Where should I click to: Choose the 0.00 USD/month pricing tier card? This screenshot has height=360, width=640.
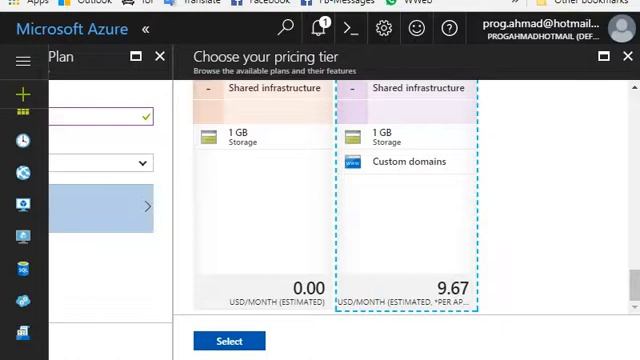pos(262,195)
